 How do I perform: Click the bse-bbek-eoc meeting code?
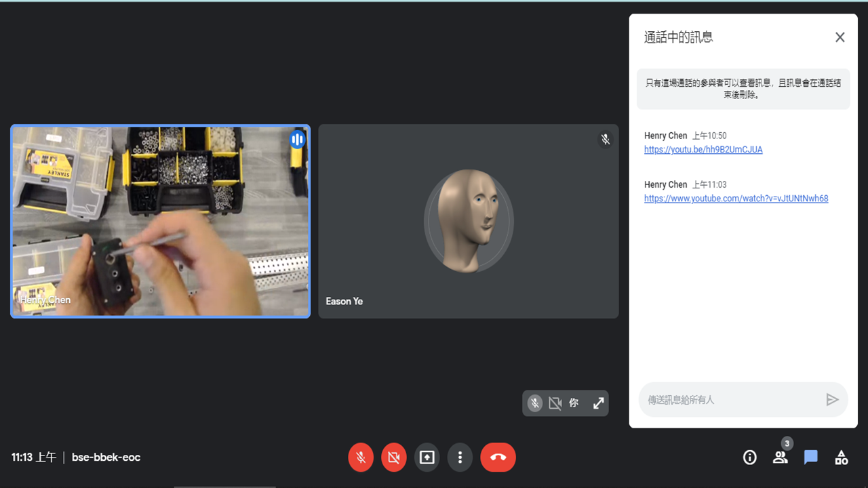(106, 457)
